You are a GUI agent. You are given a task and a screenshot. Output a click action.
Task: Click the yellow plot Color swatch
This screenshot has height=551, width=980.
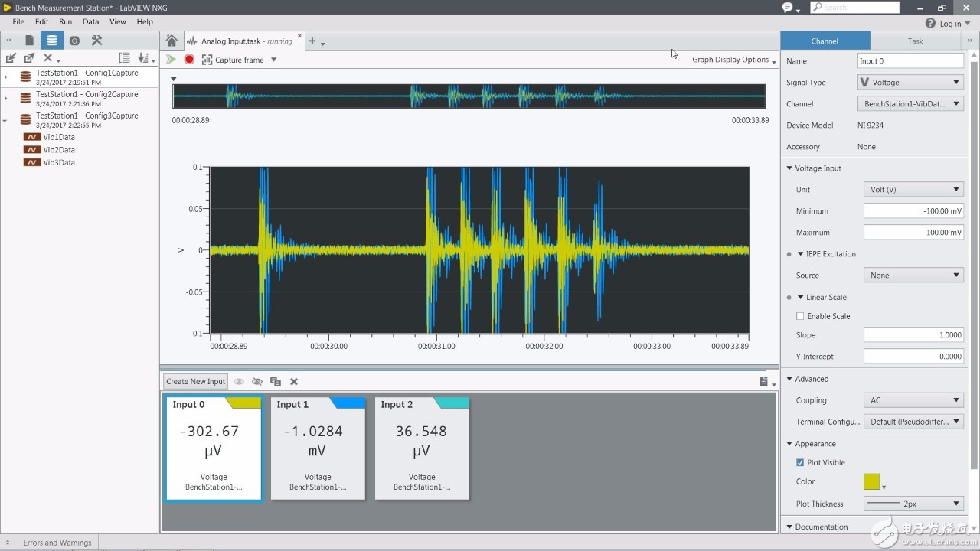[871, 481]
